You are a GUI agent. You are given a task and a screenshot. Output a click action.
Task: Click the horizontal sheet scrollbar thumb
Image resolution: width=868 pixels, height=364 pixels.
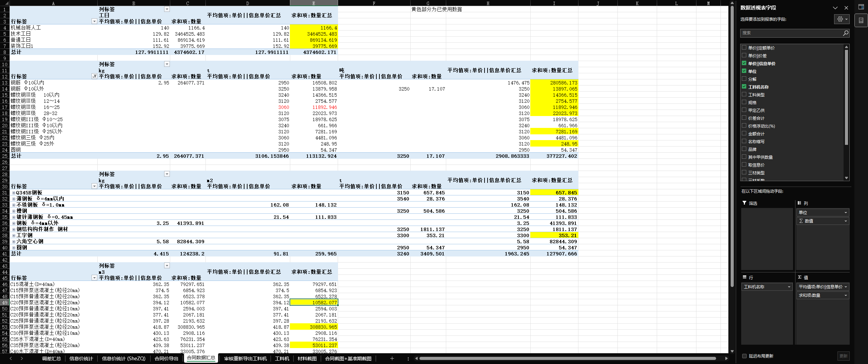568,358
